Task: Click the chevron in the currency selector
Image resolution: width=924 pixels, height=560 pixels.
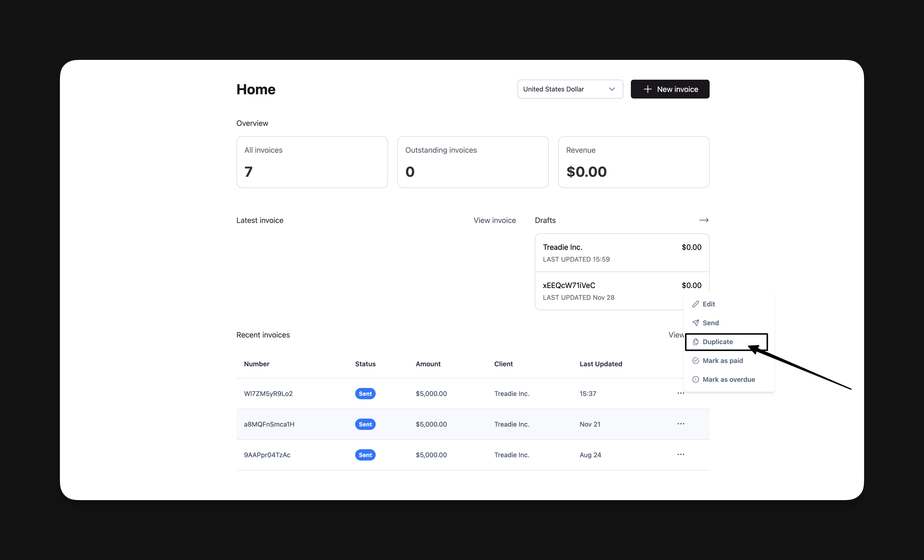Action: [x=612, y=89]
